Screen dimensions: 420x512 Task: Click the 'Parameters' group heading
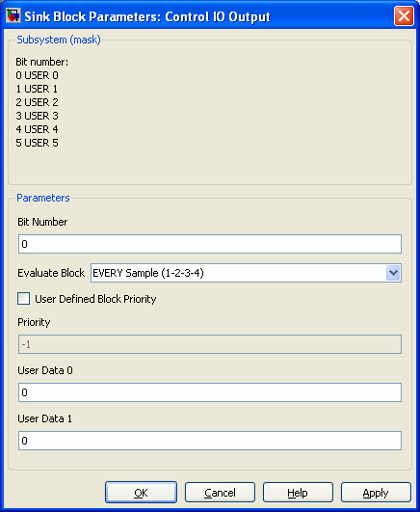pyautogui.click(x=43, y=198)
